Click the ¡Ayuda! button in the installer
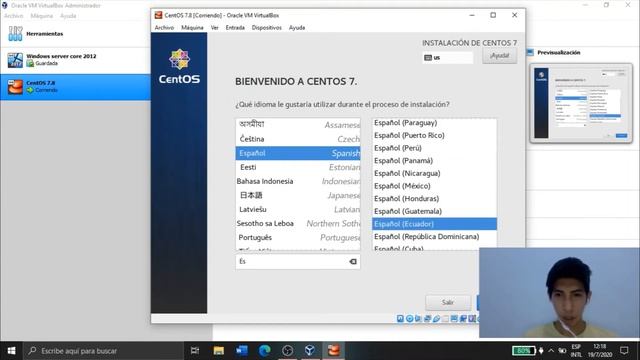This screenshot has height=360, width=640. pyautogui.click(x=500, y=56)
